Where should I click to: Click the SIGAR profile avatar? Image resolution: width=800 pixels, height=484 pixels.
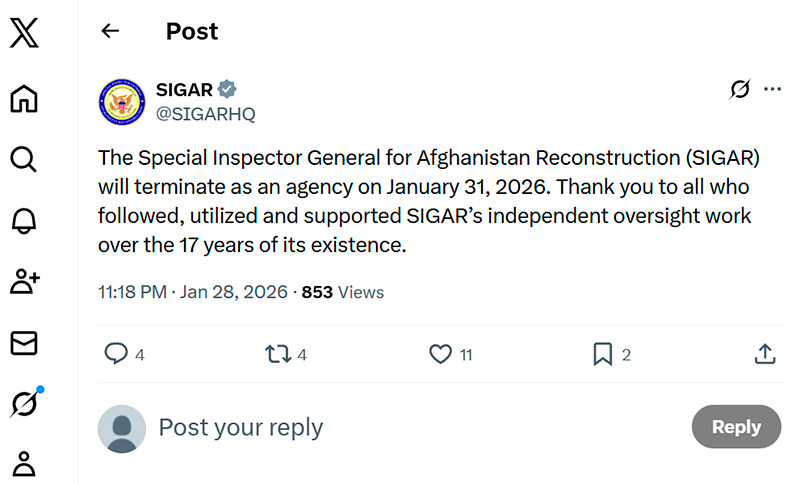122,102
